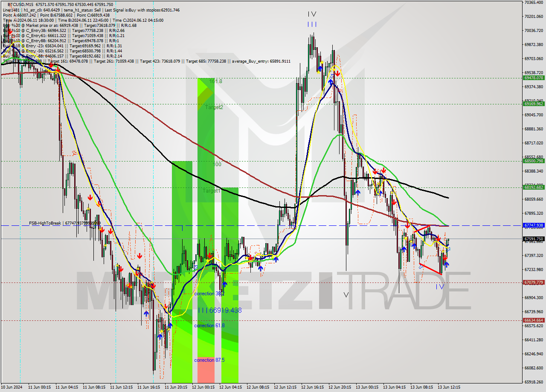Image resolution: width=546 pixels, height=392 pixels.
Task: Click the 11 Jun 20:15 time label
Action: [x=176, y=388]
